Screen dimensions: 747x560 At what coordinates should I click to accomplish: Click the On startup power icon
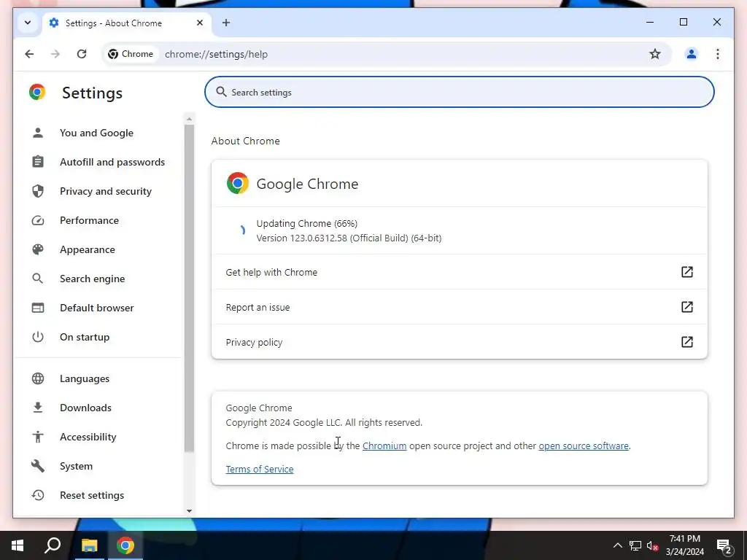click(38, 337)
